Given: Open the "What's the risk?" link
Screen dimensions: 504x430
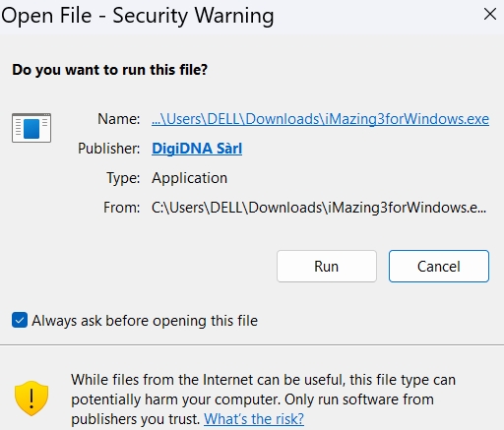Looking at the screenshot, I should click(254, 419).
